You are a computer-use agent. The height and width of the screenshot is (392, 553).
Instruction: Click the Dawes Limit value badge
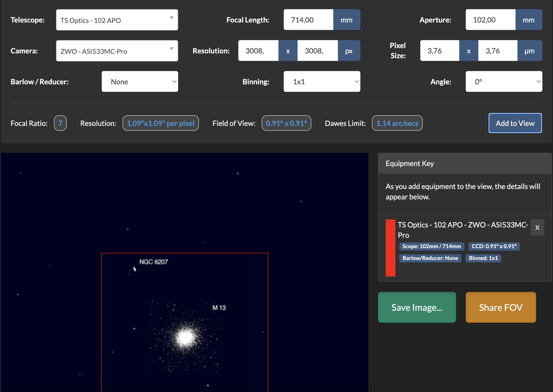397,123
